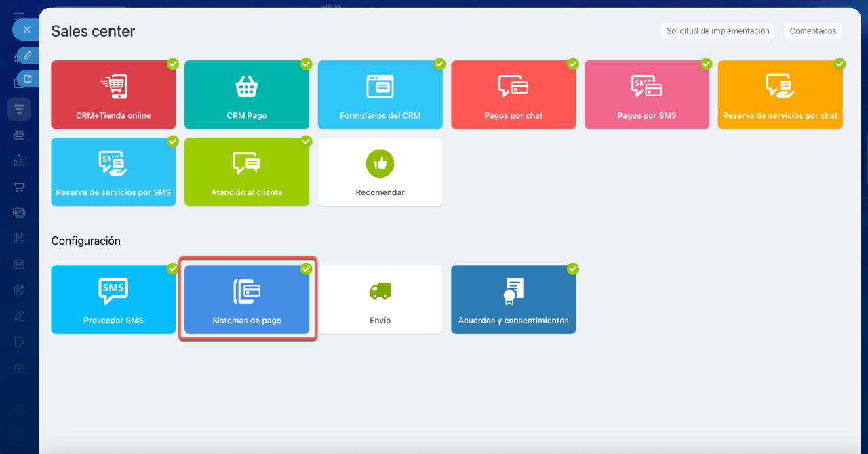This screenshot has width=868, height=454.
Task: Open Reserva de servicios por SMS tile
Action: click(x=113, y=172)
